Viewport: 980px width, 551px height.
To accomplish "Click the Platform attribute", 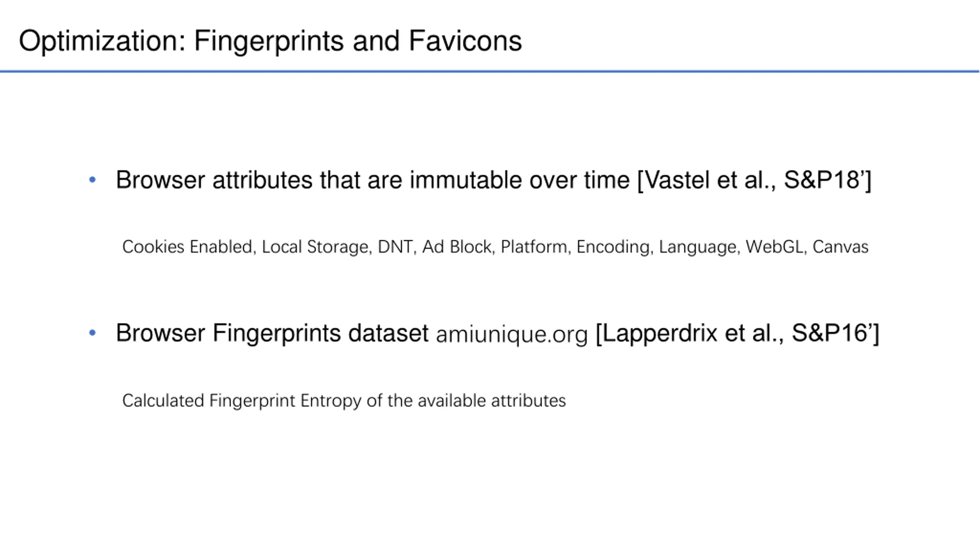I will coord(534,247).
